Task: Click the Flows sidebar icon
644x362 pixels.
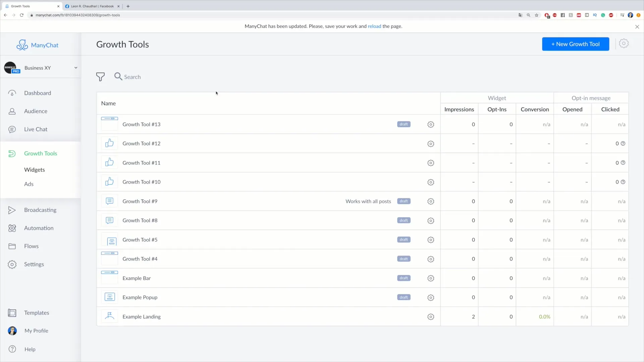Action: [x=12, y=246]
